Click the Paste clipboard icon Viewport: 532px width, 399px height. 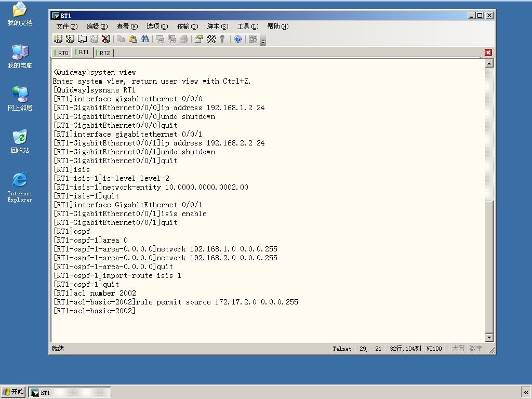133,39
